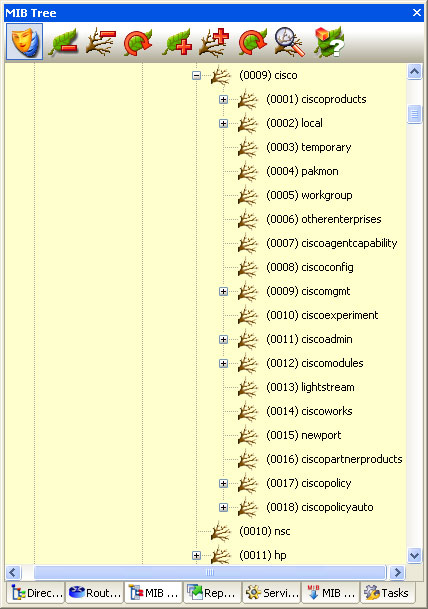This screenshot has height=609, width=428.
Task: Select (0012) ciscomodules tree item
Action: (315, 364)
